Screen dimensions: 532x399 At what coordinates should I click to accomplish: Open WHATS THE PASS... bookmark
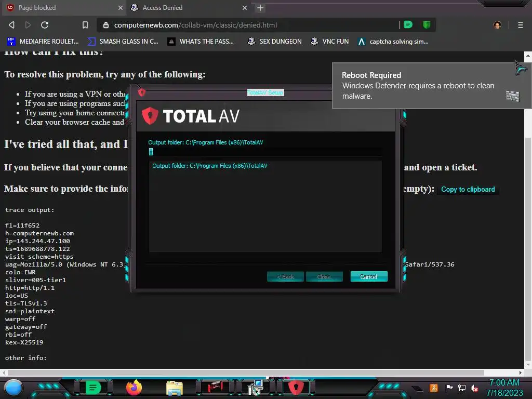click(201, 42)
